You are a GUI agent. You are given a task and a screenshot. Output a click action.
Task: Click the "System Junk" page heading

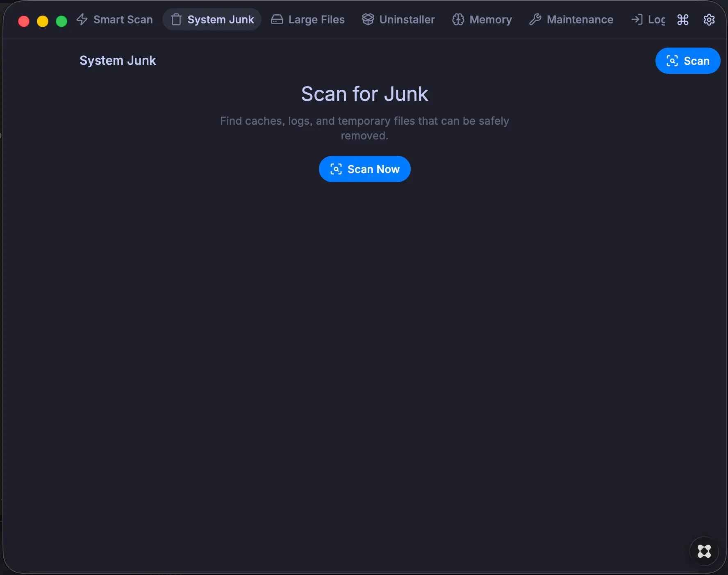[118, 61]
